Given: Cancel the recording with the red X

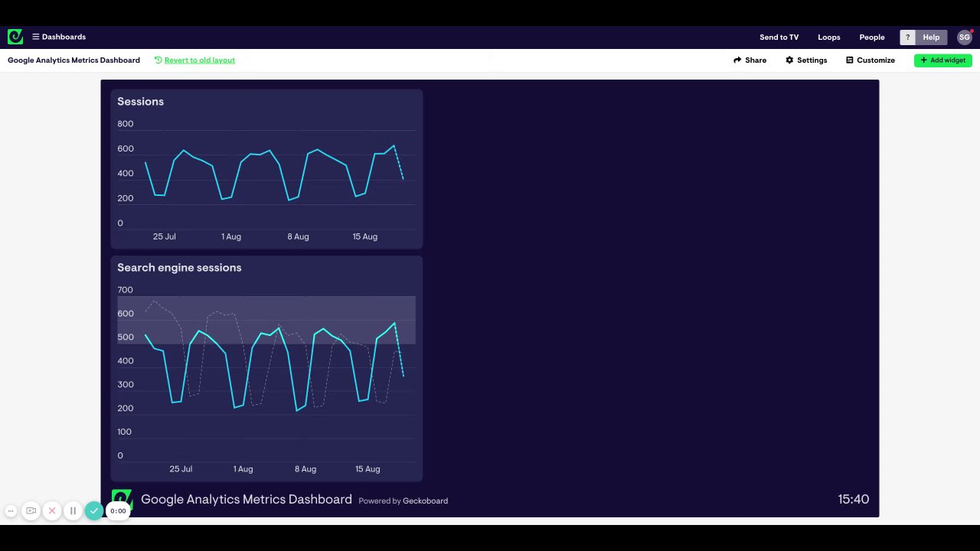Looking at the screenshot, I should (52, 510).
